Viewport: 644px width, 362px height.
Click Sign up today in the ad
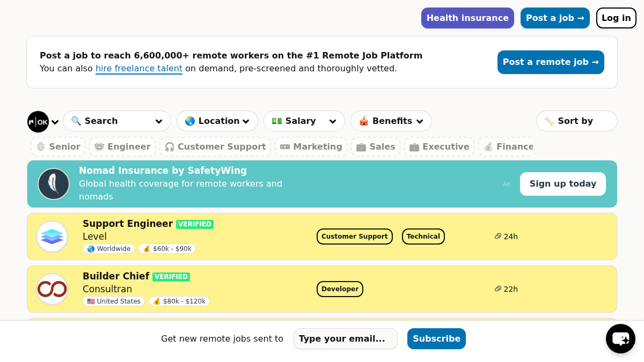click(x=563, y=184)
